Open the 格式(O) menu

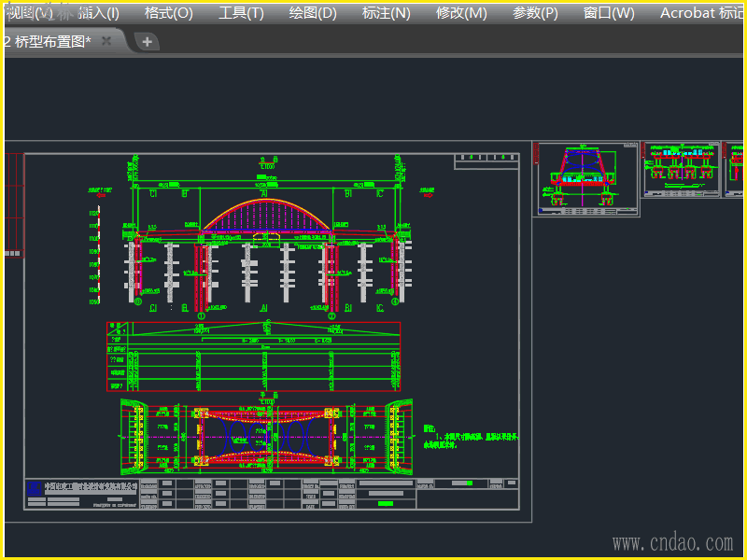tap(168, 13)
